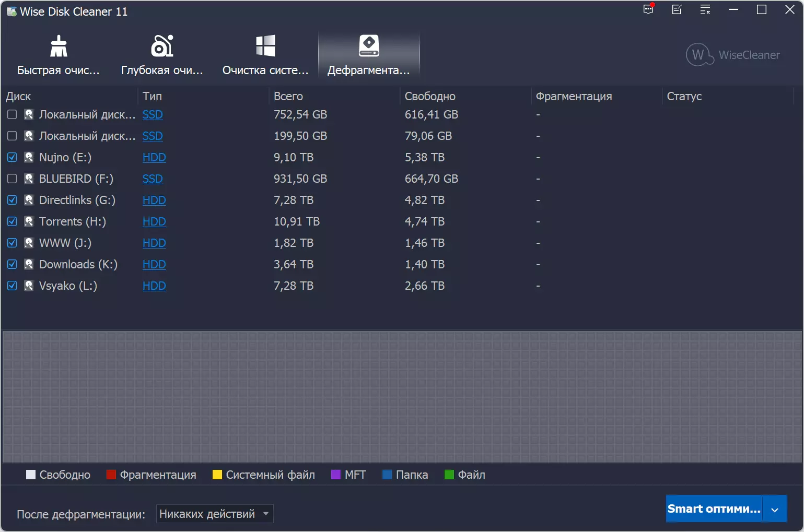Uncheck the Directlinks (G:) checkbox
This screenshot has width=804, height=532.
pos(12,200)
